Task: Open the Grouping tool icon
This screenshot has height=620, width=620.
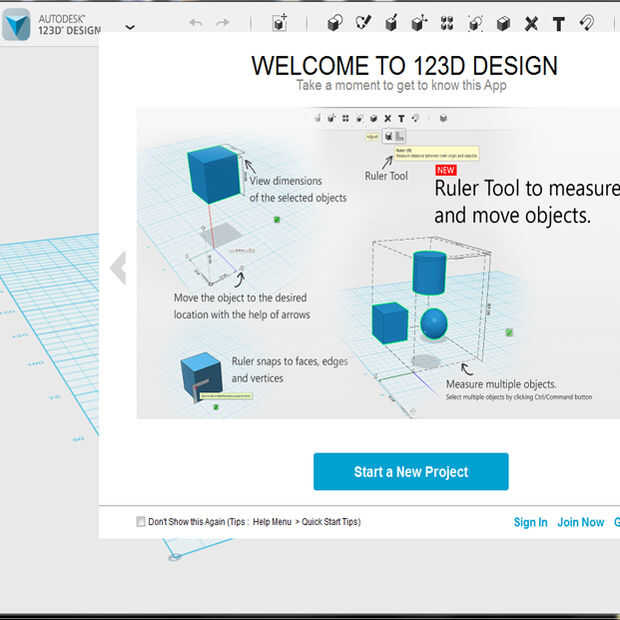Action: click(x=475, y=23)
